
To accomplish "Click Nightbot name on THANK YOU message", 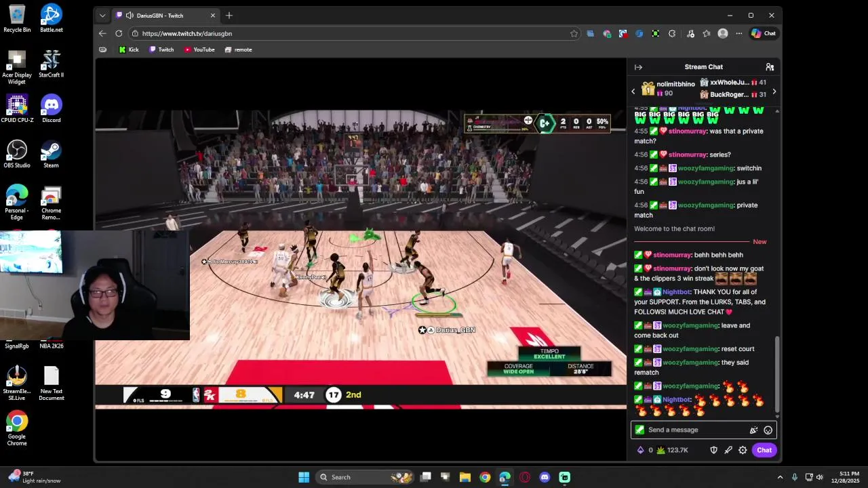I will tap(676, 292).
